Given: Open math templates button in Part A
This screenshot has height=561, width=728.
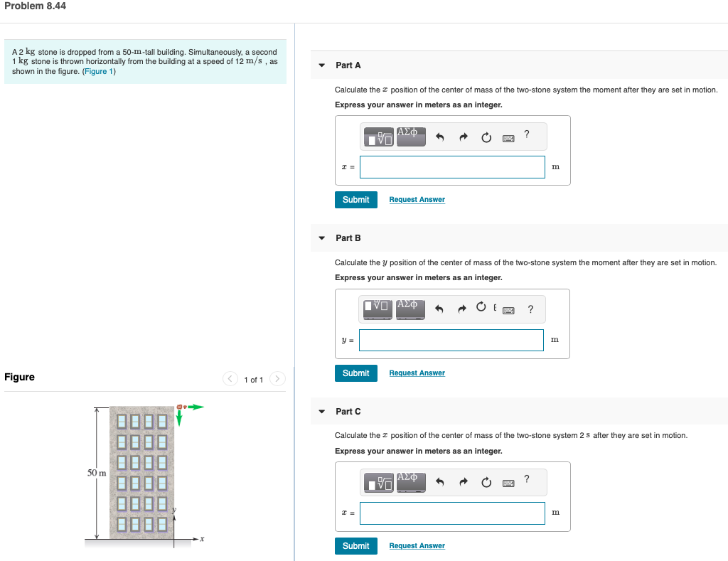Looking at the screenshot, I should [378, 137].
